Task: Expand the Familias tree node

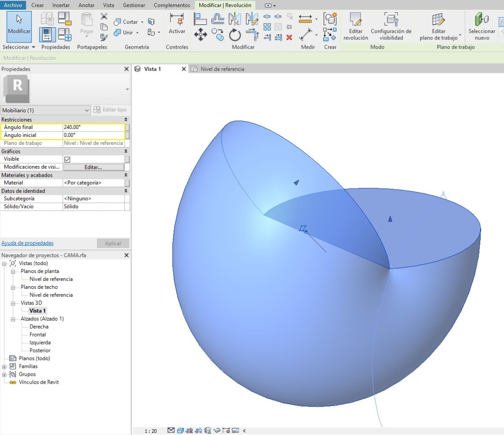Action: point(4,367)
